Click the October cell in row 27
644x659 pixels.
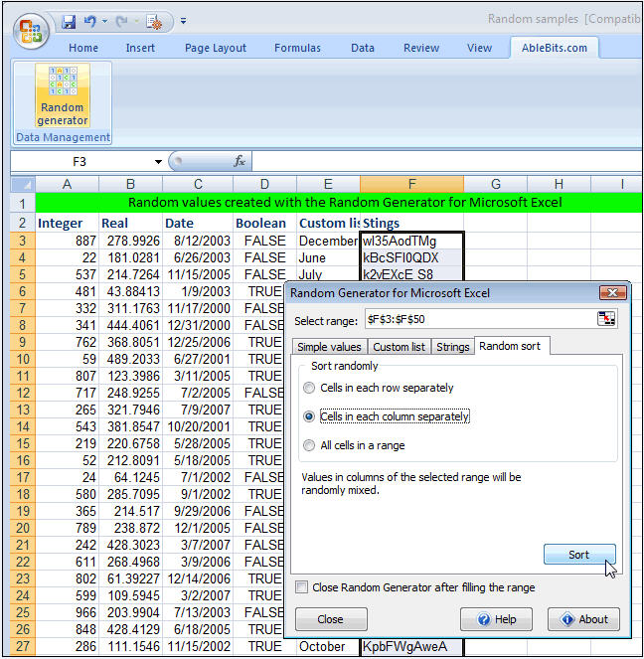(x=328, y=646)
